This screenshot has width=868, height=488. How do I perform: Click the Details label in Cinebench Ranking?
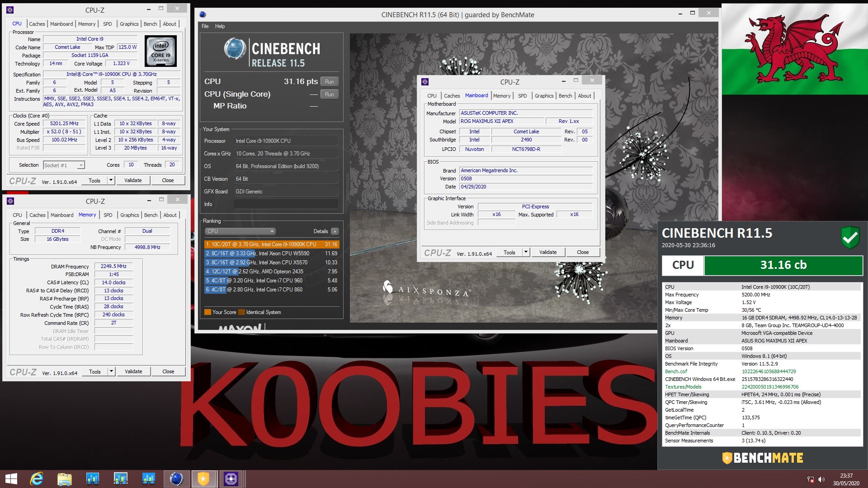(321, 231)
